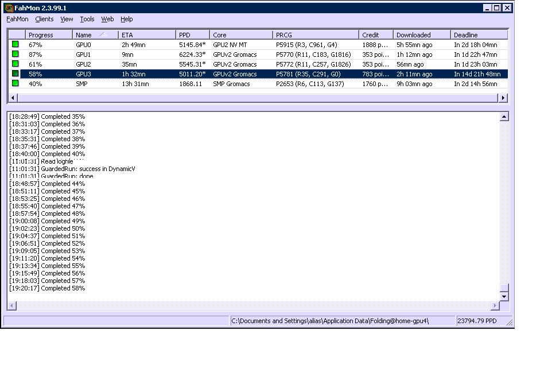Click the In 14d 21h 48mn deadline

tap(477, 74)
